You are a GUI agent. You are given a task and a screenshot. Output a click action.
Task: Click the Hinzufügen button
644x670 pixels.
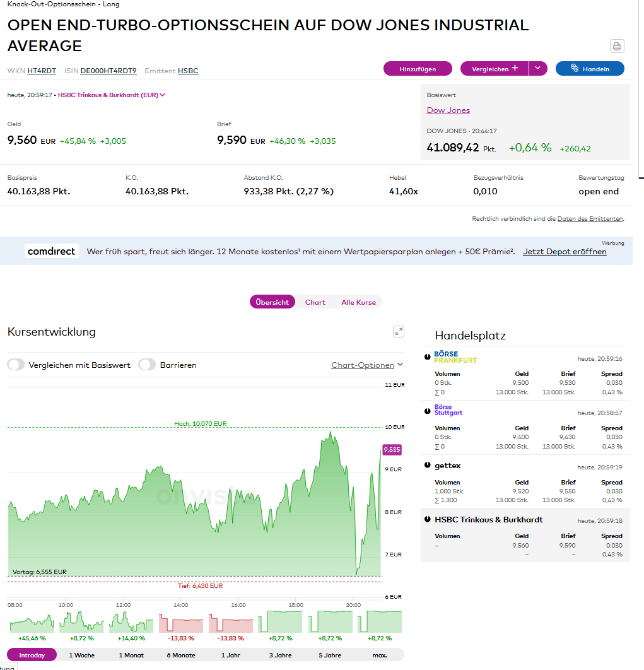[x=418, y=68]
